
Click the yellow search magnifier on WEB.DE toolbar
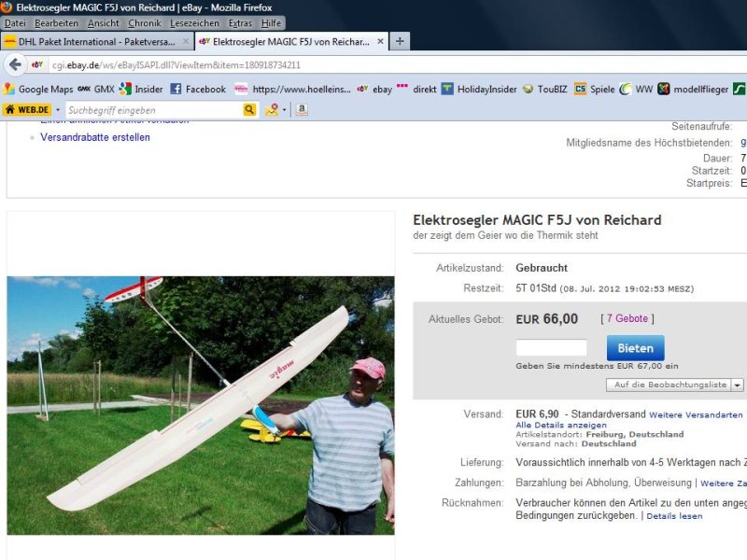(x=249, y=110)
